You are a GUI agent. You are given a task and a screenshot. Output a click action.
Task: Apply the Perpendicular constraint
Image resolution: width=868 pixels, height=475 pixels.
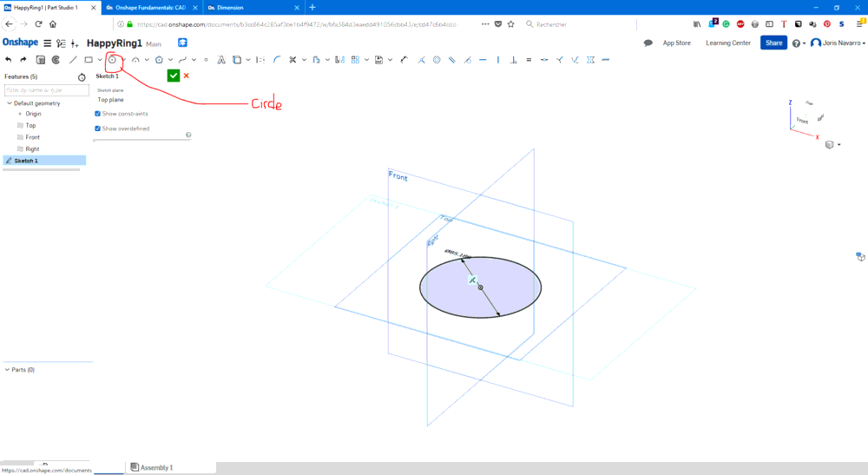(514, 60)
